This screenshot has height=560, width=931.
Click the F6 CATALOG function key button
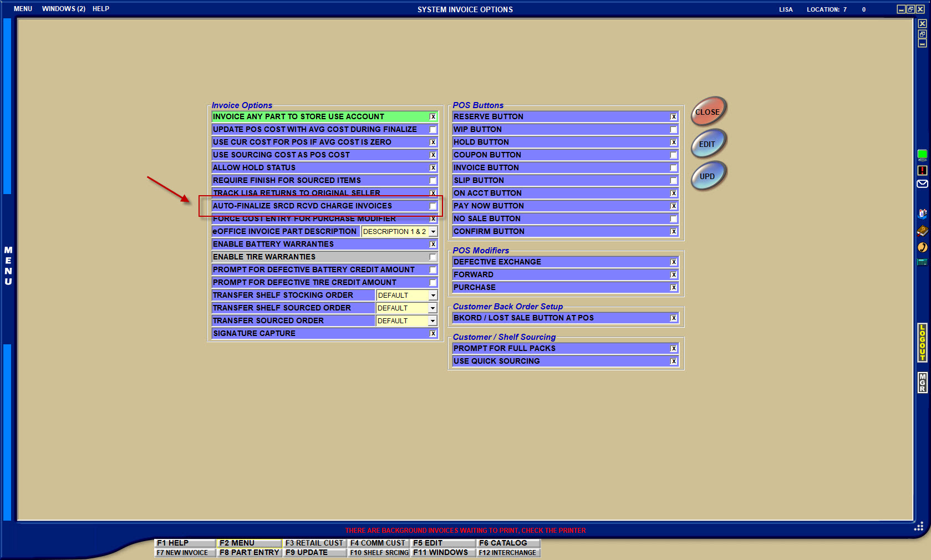pyautogui.click(x=503, y=543)
